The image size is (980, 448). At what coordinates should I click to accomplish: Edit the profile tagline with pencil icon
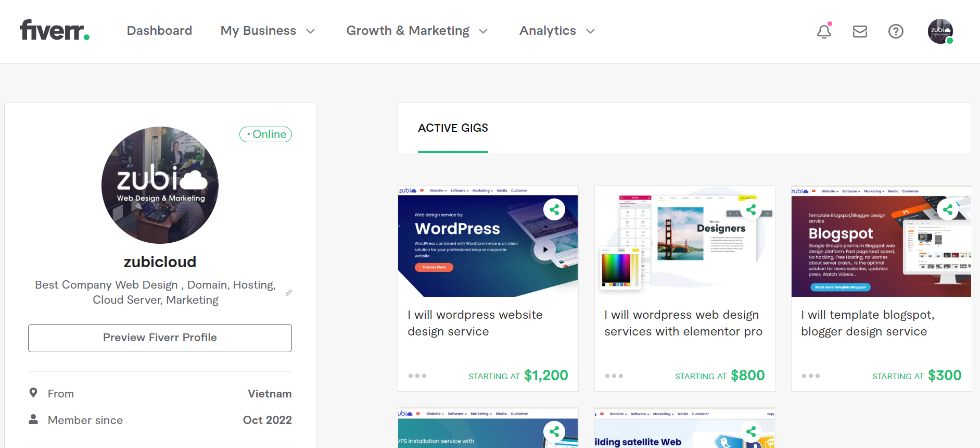pyautogui.click(x=289, y=293)
